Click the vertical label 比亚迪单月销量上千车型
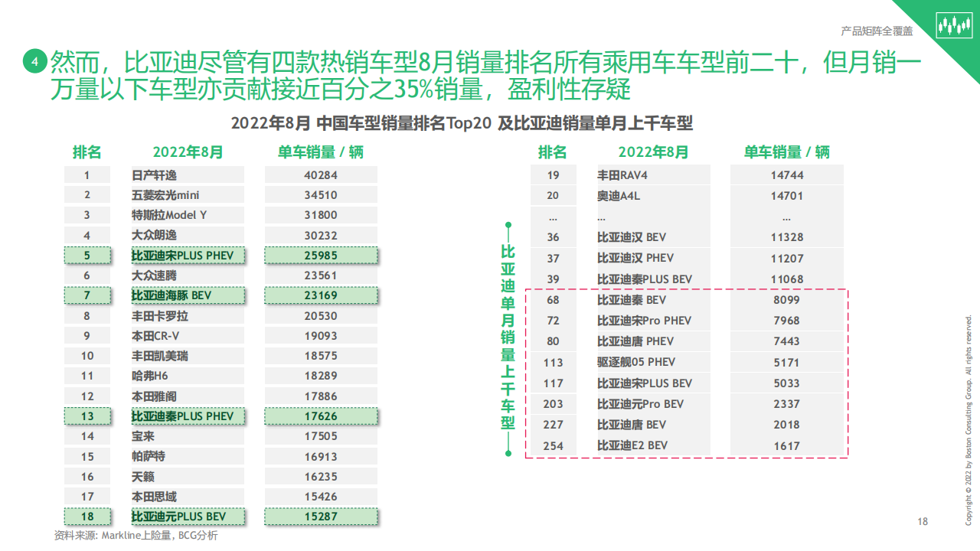The width and height of the screenshot is (980, 551). [x=508, y=337]
